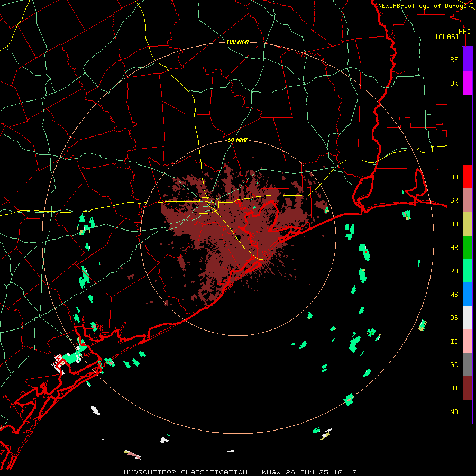Click the GR legend label
The width and height of the screenshot is (476, 476).
tap(454, 200)
